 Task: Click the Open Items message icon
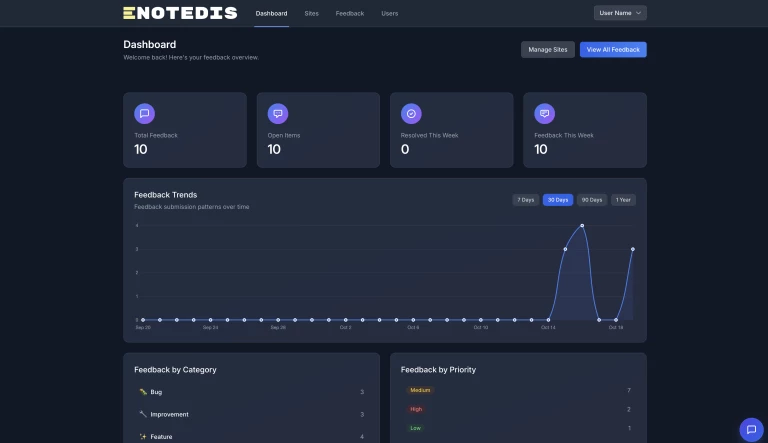click(278, 114)
